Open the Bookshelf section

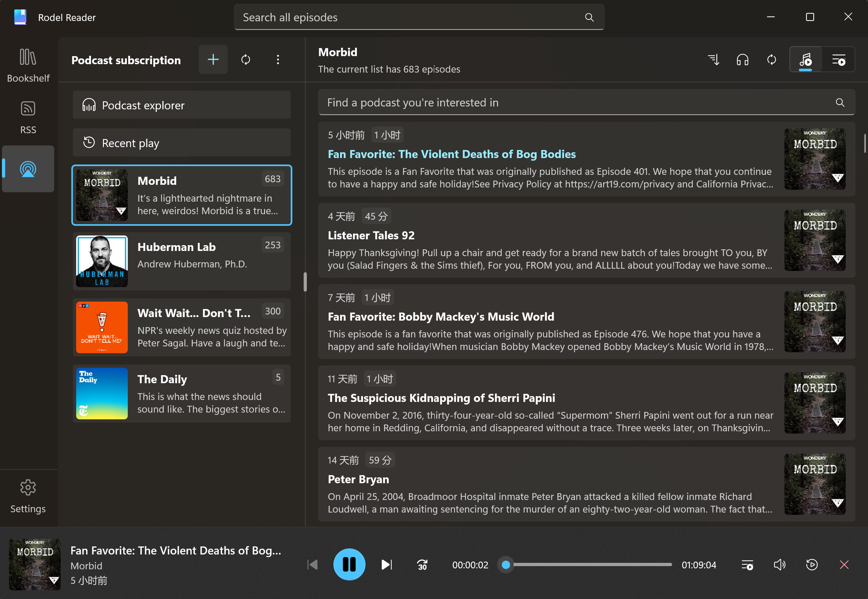[28, 65]
